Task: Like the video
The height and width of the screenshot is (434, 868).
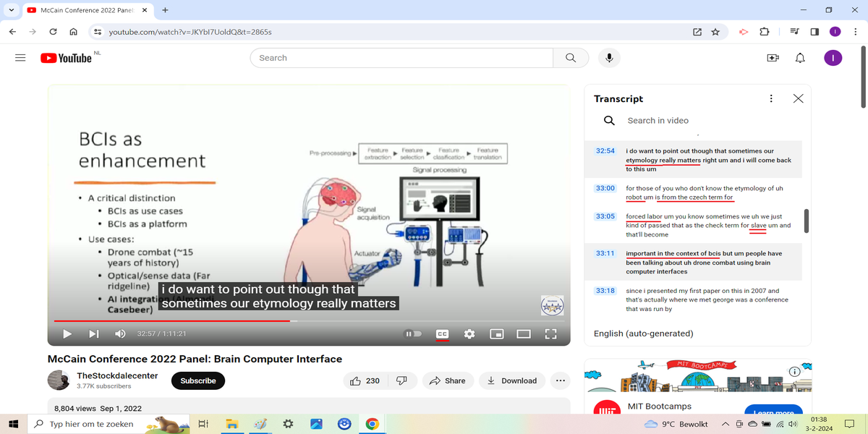Action: (365, 380)
